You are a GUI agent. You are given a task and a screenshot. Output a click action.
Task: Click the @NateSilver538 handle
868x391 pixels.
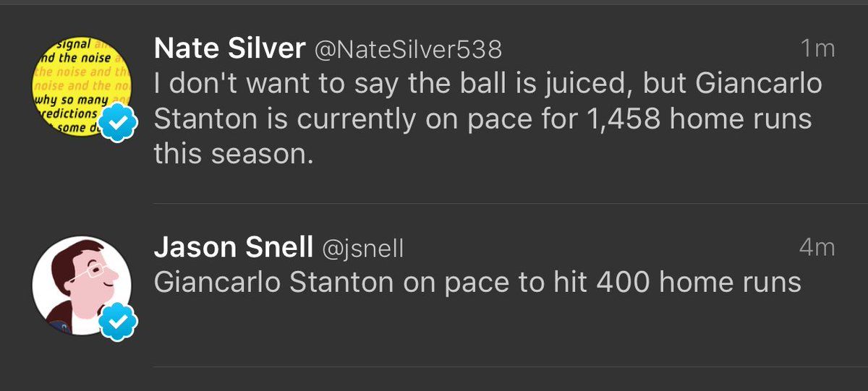coord(407,49)
